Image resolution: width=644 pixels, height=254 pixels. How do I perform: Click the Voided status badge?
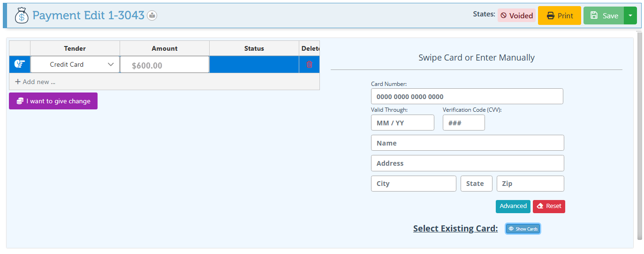pyautogui.click(x=516, y=15)
